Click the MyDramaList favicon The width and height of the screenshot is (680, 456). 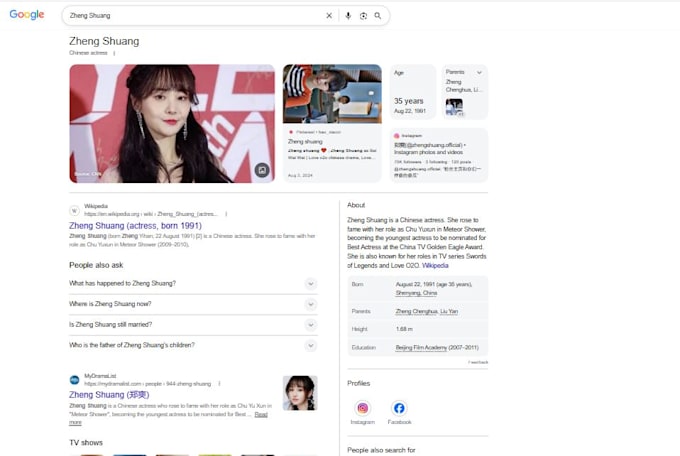pos(75,380)
